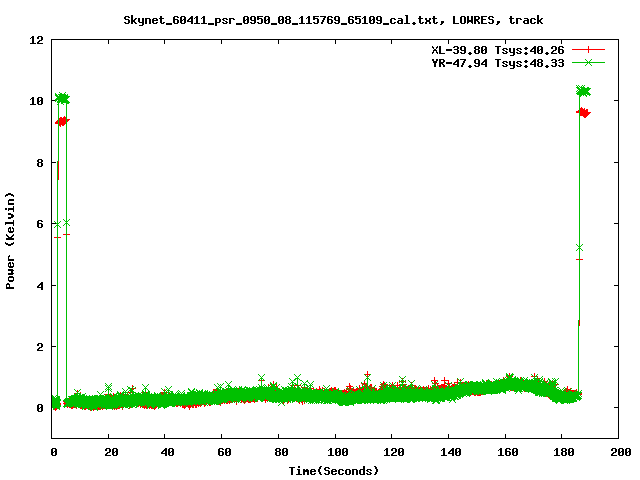
Task: Click x-axis tick label 60
Action: [224, 452]
